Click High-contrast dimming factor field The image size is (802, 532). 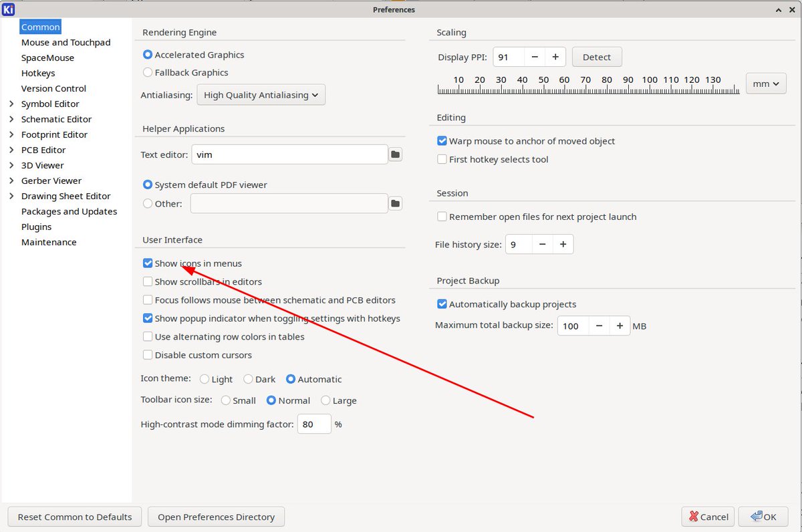pyautogui.click(x=314, y=424)
